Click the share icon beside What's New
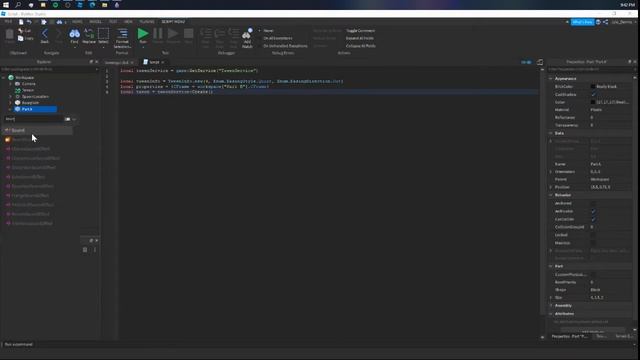The image size is (640, 360). tap(606, 22)
